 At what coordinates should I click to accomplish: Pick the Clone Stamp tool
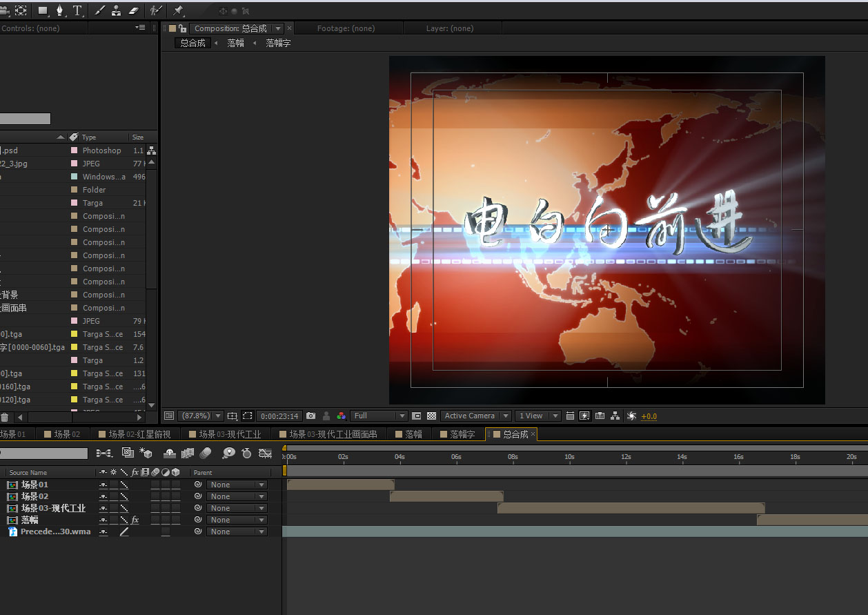click(116, 10)
